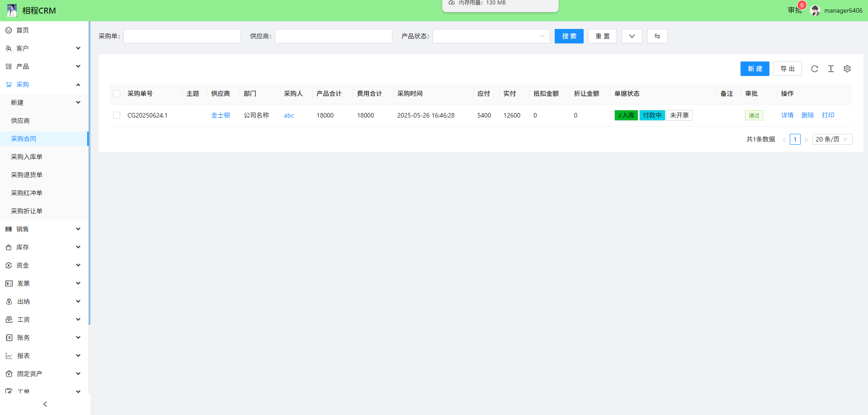
Task: Open the table column settings gear
Action: (x=847, y=69)
